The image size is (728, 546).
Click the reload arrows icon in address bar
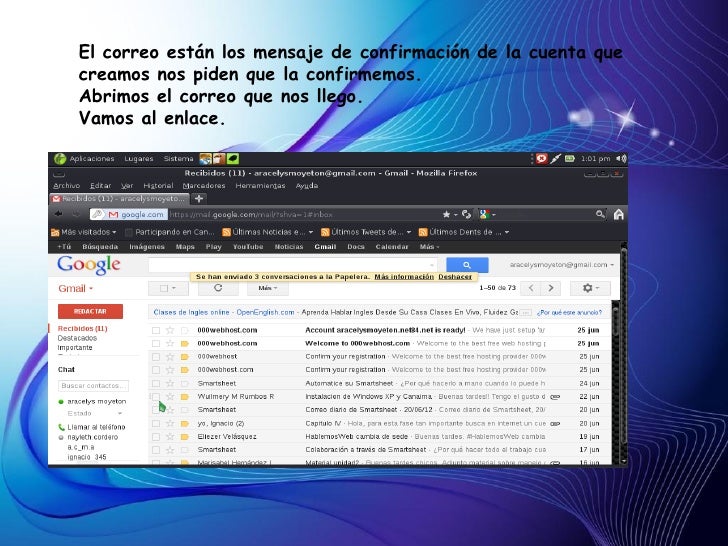[x=467, y=214]
